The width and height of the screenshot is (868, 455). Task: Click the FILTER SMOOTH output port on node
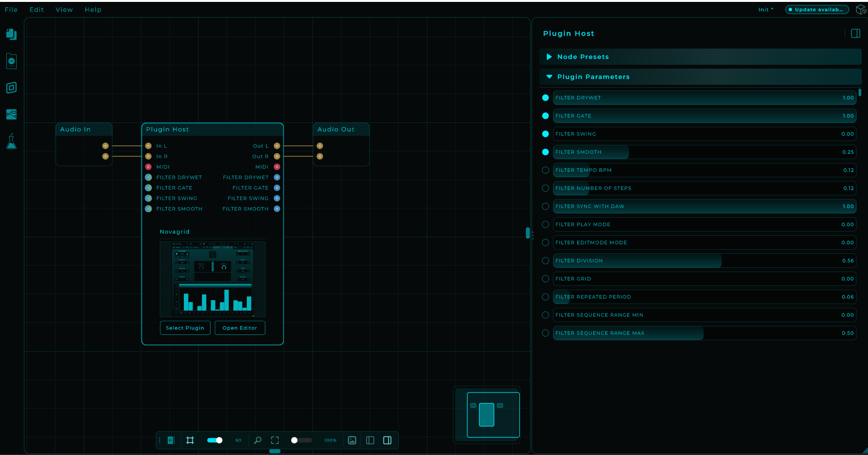click(277, 209)
